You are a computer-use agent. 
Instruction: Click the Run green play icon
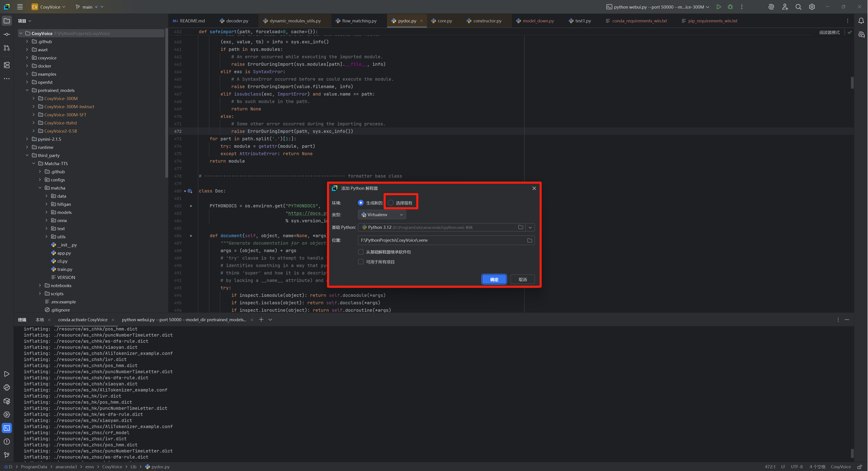coord(719,7)
